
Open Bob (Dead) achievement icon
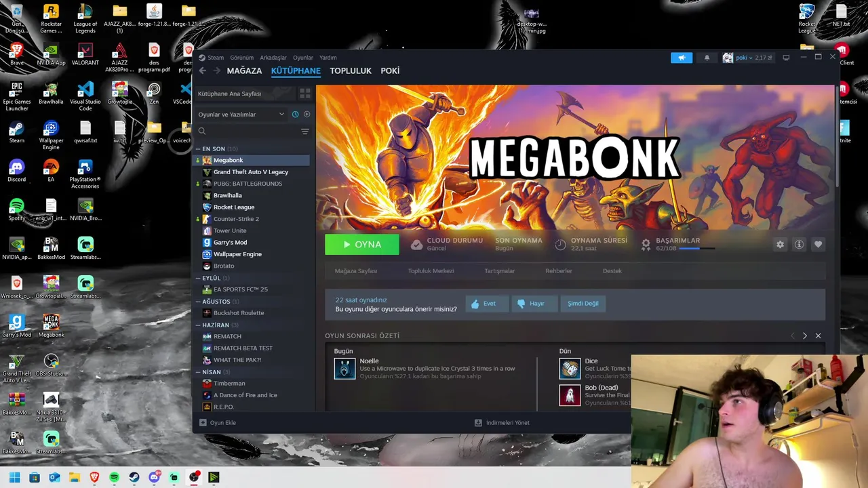[570, 395]
